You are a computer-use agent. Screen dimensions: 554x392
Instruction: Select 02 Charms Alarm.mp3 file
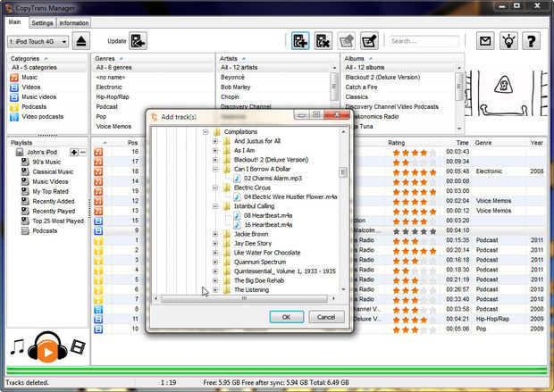[x=273, y=179]
